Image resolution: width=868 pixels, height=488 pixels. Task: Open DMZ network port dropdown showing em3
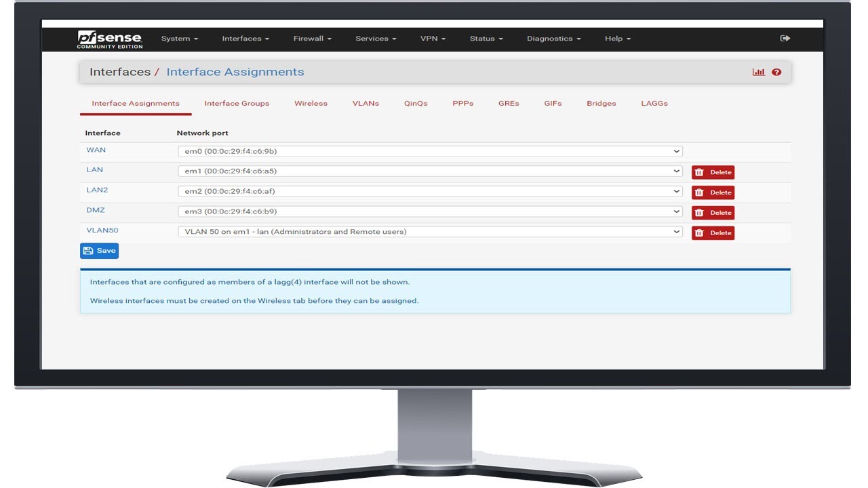(430, 211)
